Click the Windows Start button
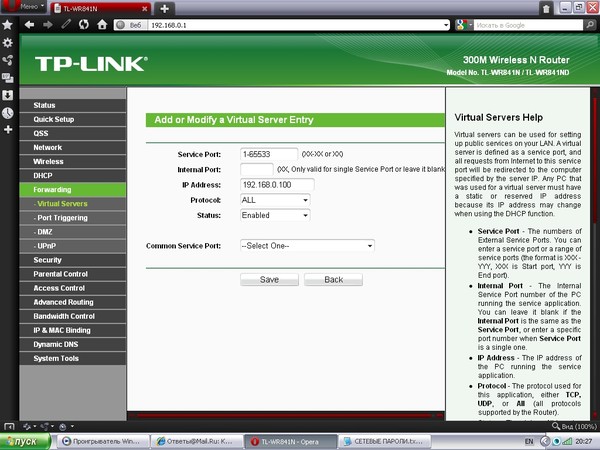Image resolution: width=600 pixels, height=450 pixels. (x=25, y=441)
